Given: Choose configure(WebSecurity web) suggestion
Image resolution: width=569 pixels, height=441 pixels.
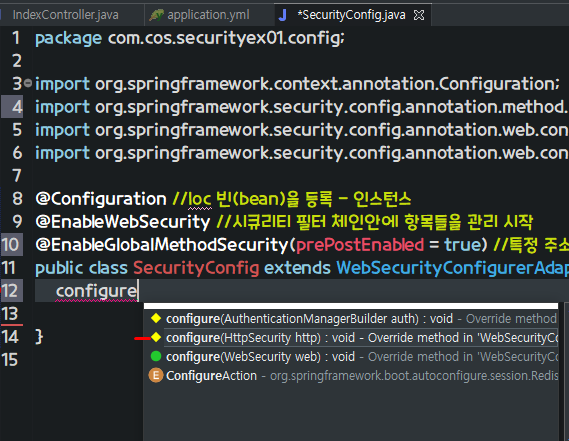Looking at the screenshot, I should coord(351,356).
